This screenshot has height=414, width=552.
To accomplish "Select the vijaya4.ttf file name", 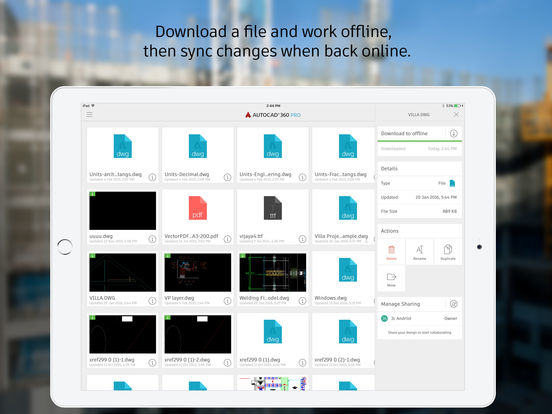I will (251, 236).
